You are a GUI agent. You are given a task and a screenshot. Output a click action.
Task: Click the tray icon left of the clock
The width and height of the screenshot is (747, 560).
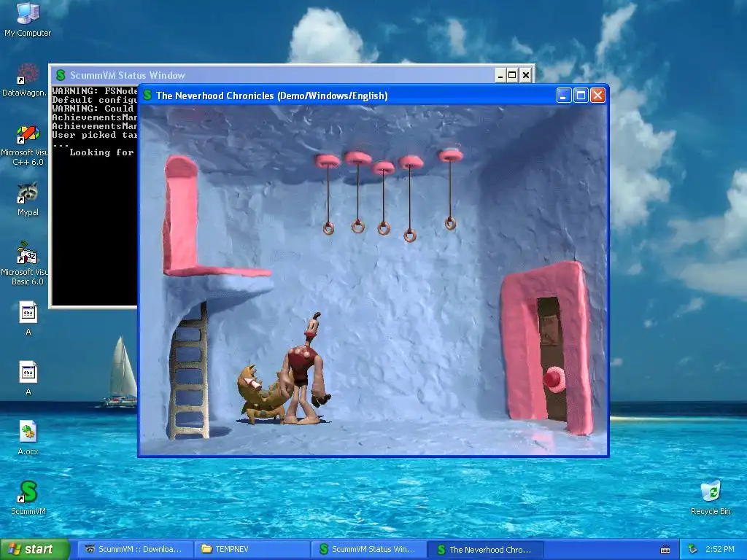(x=693, y=549)
